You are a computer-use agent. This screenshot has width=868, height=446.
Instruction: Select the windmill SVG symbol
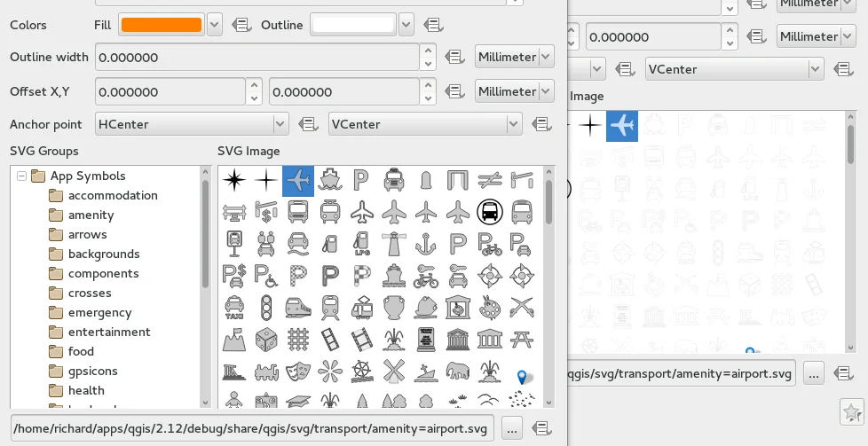pos(394,371)
